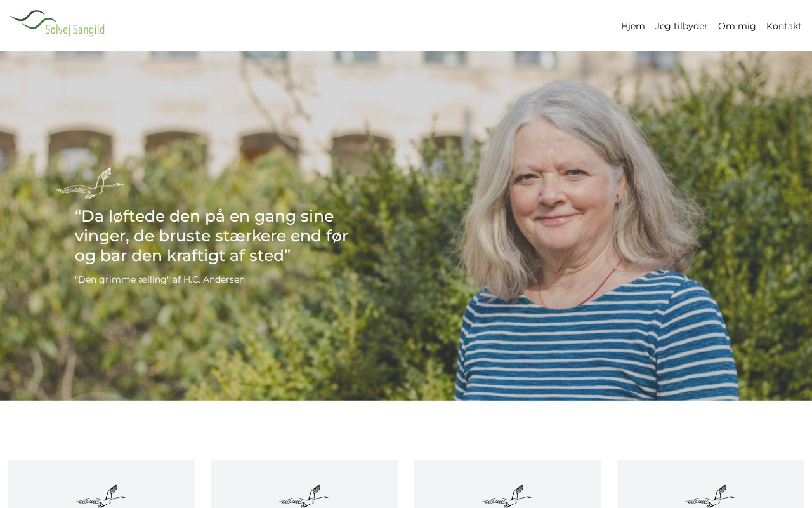
Task: Select the third grey card panel
Action: pos(507,484)
